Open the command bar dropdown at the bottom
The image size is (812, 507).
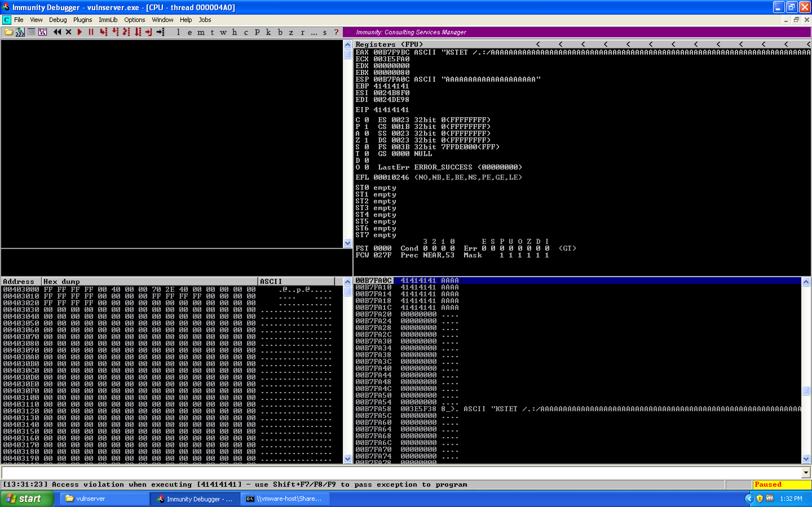(x=807, y=472)
